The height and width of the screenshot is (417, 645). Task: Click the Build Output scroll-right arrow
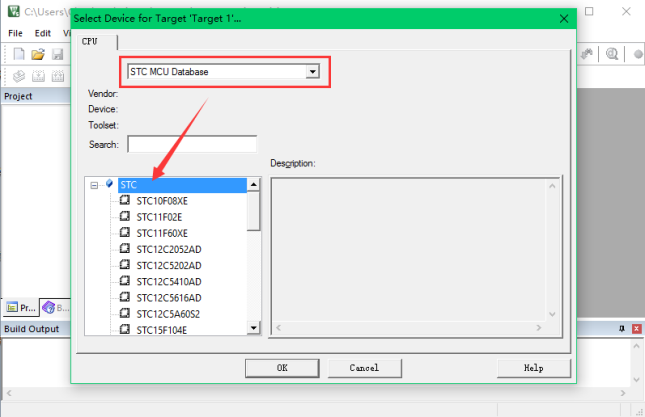pyautogui.click(x=623, y=393)
